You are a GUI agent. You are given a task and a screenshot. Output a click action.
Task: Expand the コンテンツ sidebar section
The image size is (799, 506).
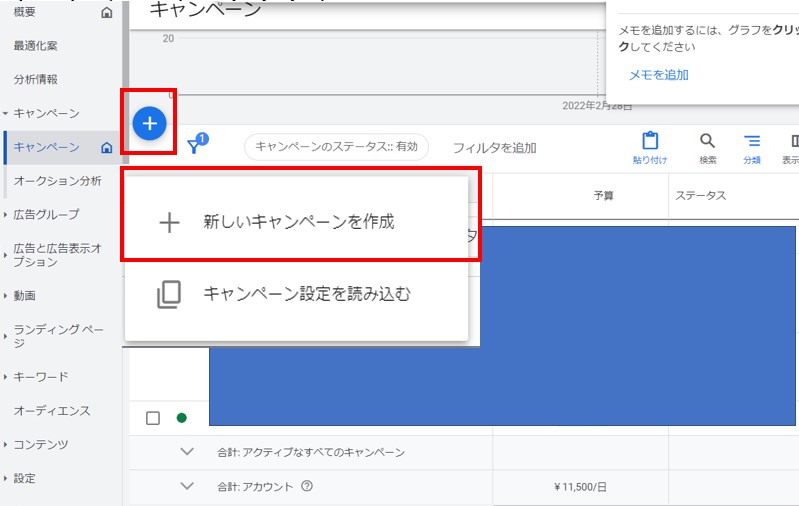(x=5, y=444)
